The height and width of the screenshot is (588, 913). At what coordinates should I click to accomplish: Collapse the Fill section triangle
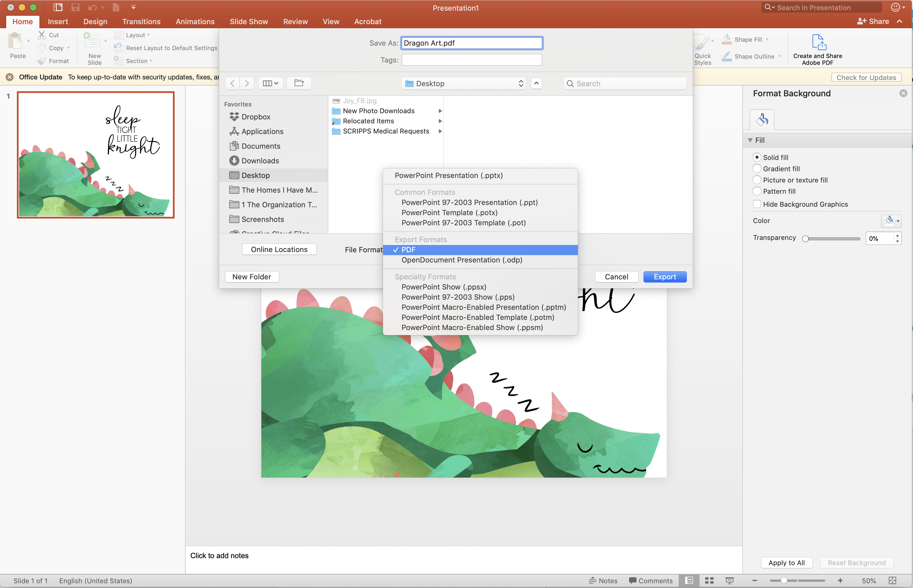point(750,140)
